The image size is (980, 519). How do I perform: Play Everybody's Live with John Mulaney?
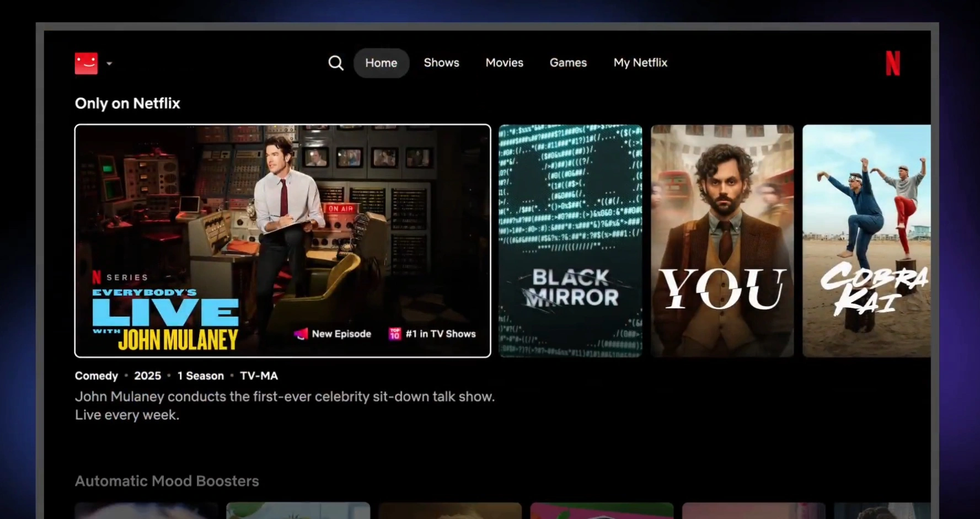(283, 241)
